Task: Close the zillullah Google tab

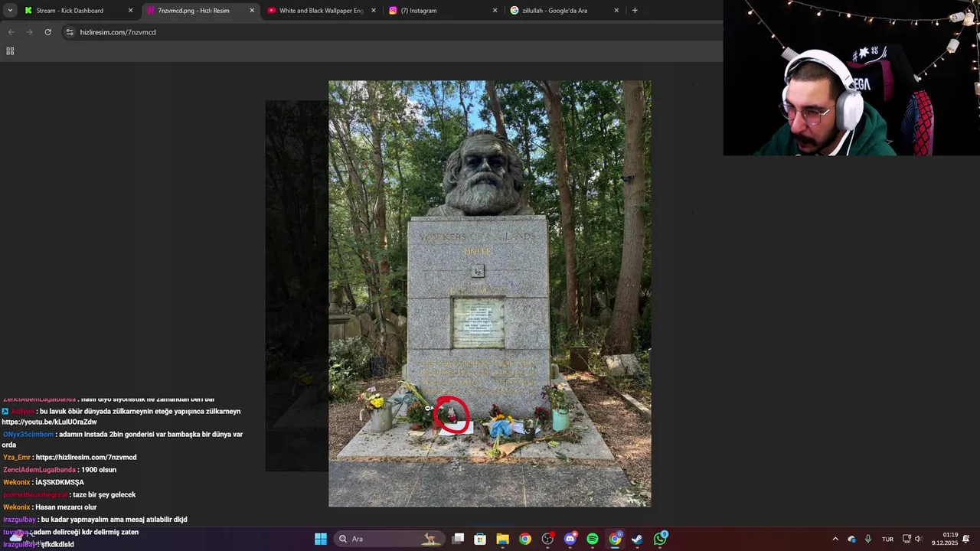Action: click(616, 11)
